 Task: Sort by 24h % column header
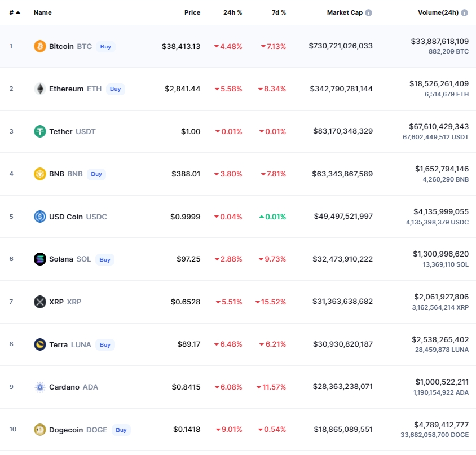(x=232, y=12)
